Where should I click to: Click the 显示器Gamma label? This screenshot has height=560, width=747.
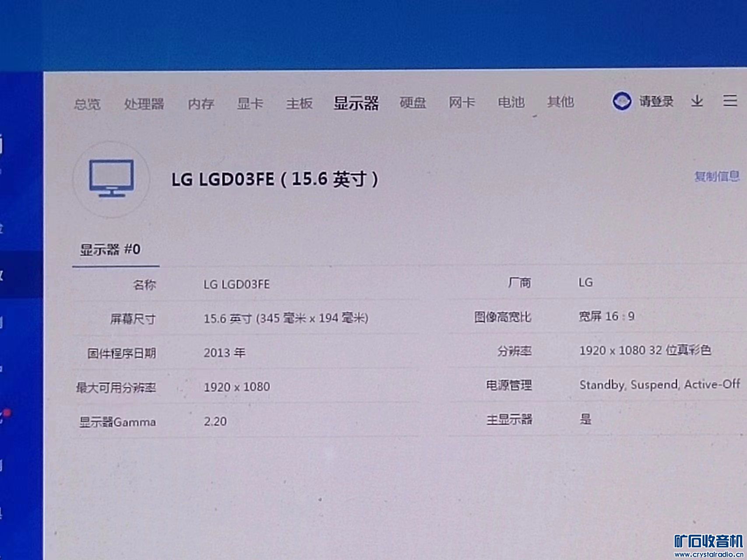pos(117,422)
